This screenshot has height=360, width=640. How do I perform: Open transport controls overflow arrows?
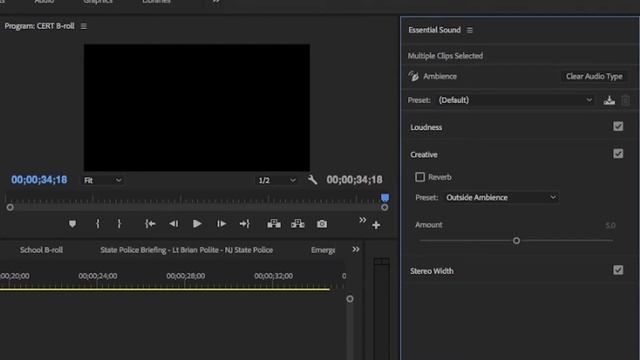point(362,220)
